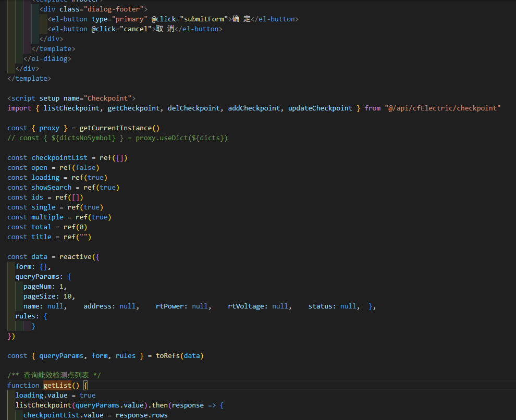Screen dimensions: 516x420
Task: Click updateCheckpoint in the import statement
Action: click(320, 108)
